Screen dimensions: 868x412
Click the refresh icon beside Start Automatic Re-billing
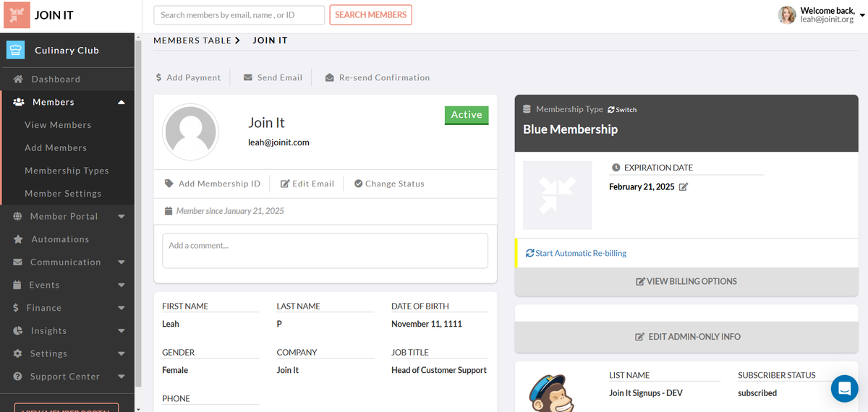[x=530, y=253]
